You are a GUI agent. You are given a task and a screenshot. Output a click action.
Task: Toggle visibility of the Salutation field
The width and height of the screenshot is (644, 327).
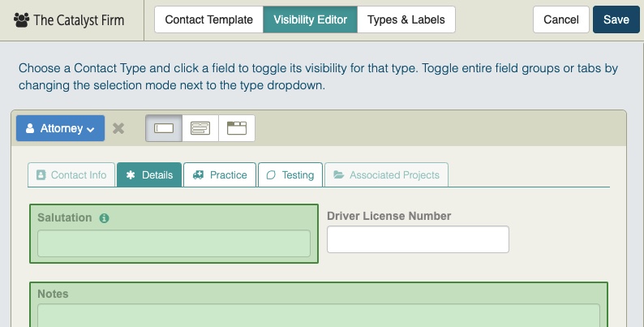pos(174,234)
